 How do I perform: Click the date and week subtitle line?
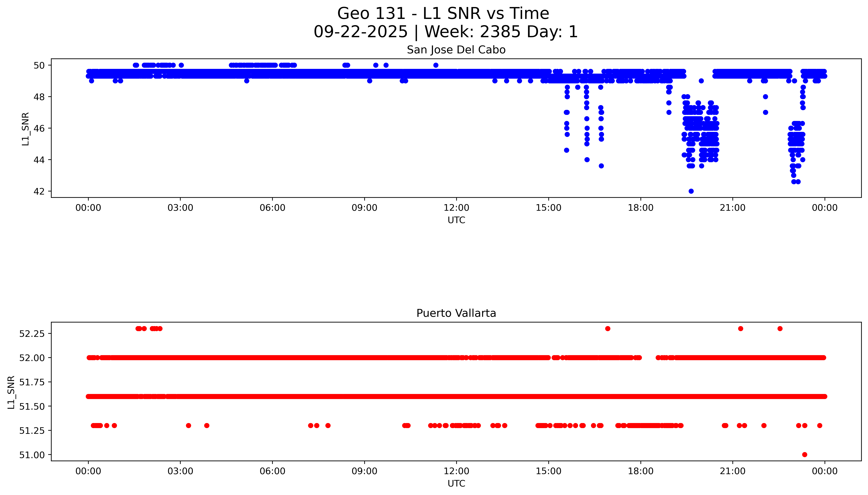445,32
